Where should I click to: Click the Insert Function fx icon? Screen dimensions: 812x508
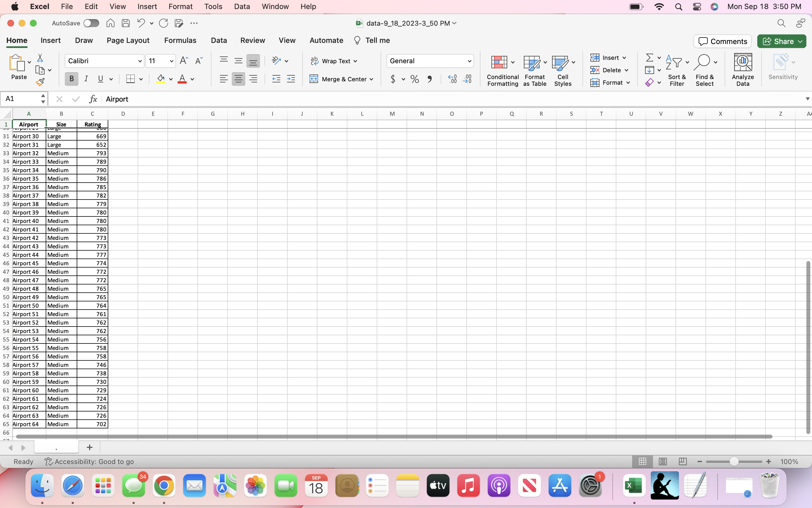93,99
